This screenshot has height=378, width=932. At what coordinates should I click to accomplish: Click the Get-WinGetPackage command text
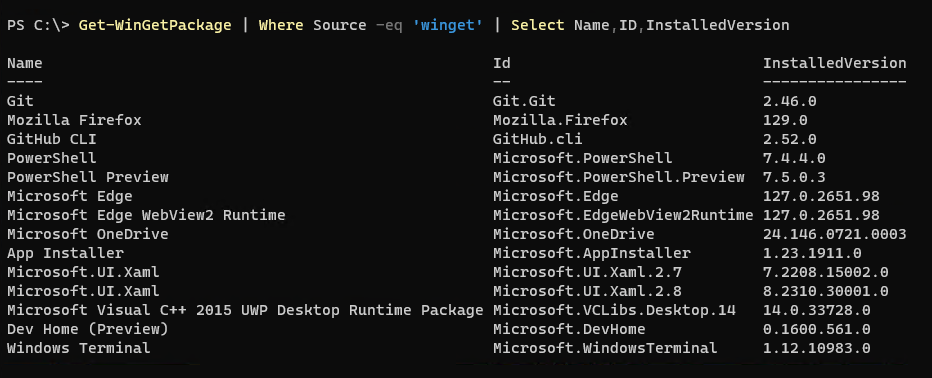click(155, 26)
